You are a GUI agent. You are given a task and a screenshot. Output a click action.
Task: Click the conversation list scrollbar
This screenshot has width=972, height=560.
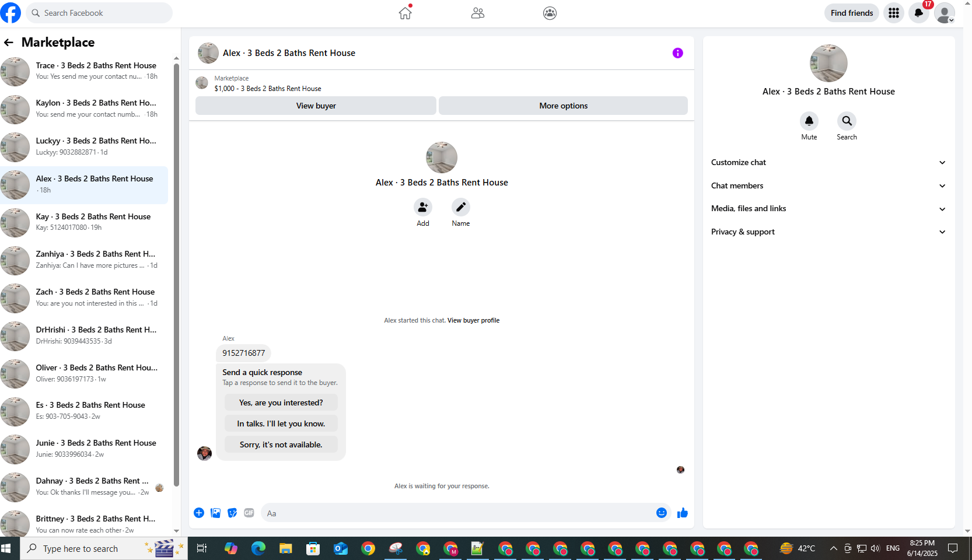coord(176,274)
